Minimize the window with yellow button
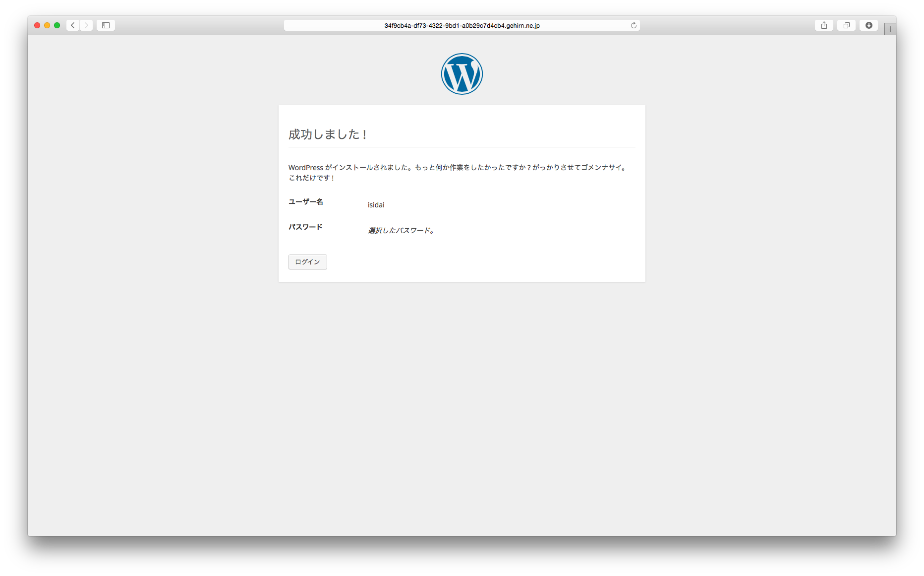The image size is (924, 576). tap(47, 25)
